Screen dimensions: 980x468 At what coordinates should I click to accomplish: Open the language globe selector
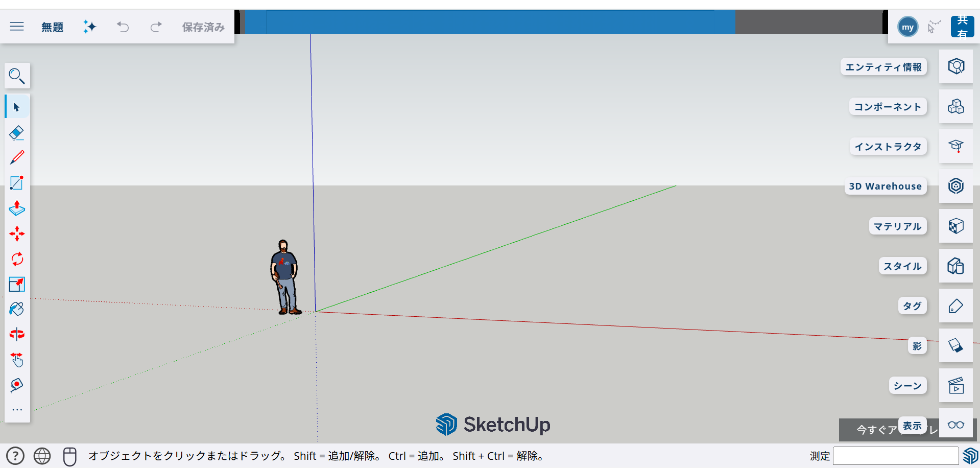click(42, 456)
